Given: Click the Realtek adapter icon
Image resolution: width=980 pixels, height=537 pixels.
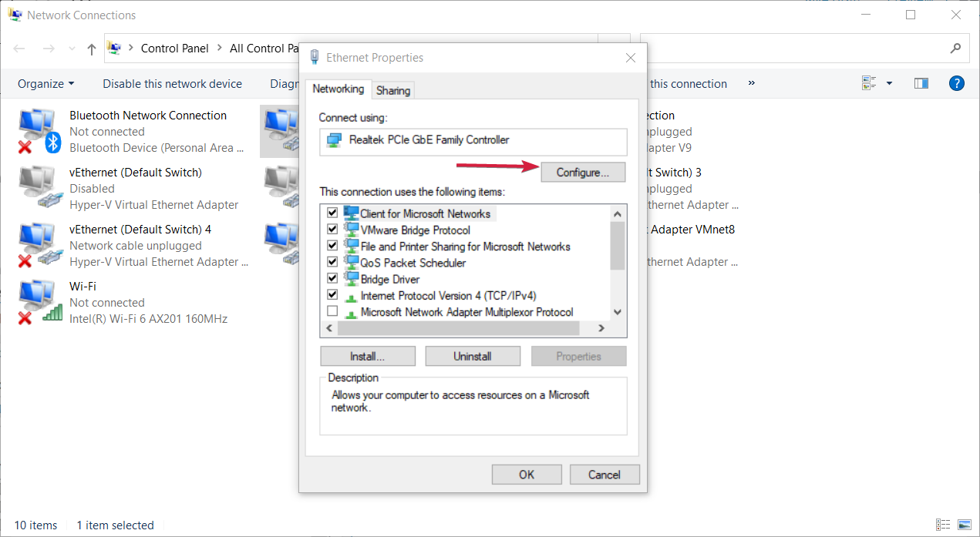Looking at the screenshot, I should 334,140.
